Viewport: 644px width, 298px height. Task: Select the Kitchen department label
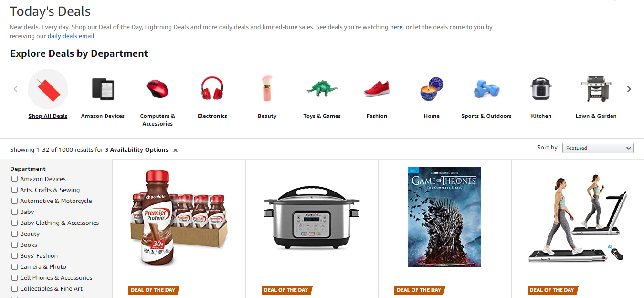point(541,116)
